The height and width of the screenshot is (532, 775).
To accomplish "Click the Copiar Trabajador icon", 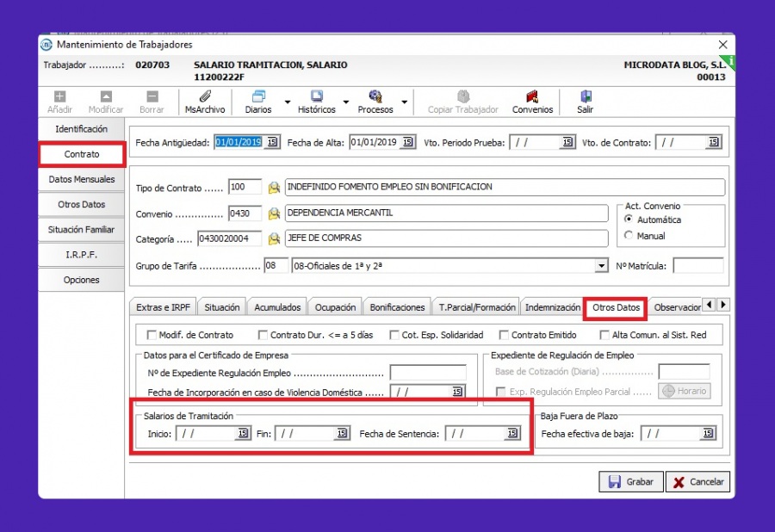I will [x=463, y=96].
